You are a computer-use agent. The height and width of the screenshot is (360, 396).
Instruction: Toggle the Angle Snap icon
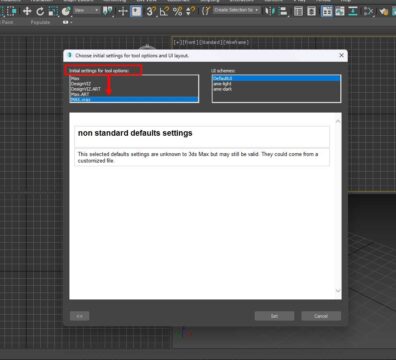tap(164, 11)
